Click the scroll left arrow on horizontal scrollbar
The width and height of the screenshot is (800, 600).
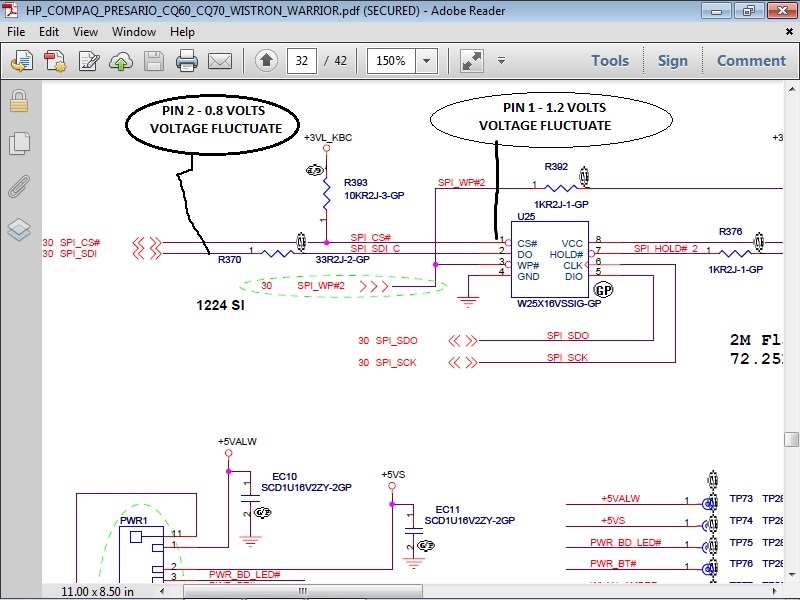[162, 591]
